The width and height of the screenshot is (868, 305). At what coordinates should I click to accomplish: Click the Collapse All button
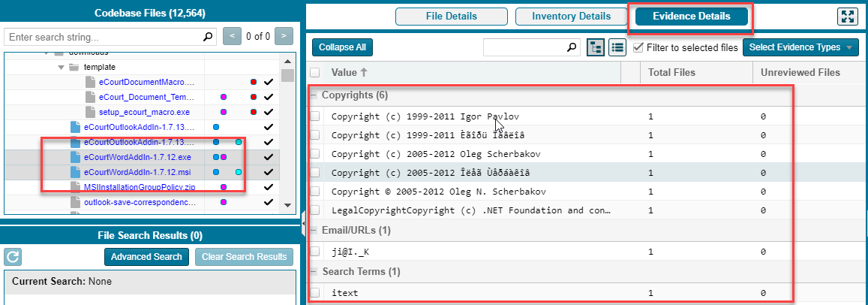point(342,47)
